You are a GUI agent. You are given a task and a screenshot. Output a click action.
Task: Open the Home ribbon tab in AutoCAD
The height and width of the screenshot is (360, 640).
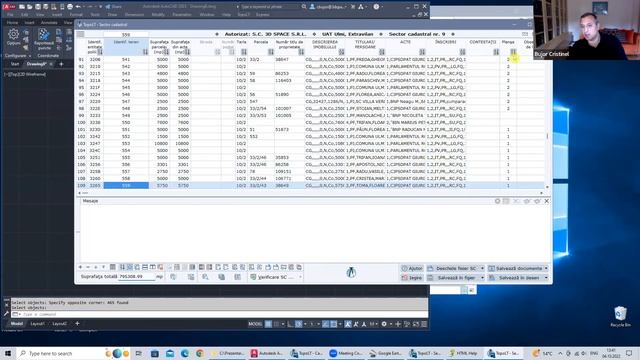click(12, 23)
